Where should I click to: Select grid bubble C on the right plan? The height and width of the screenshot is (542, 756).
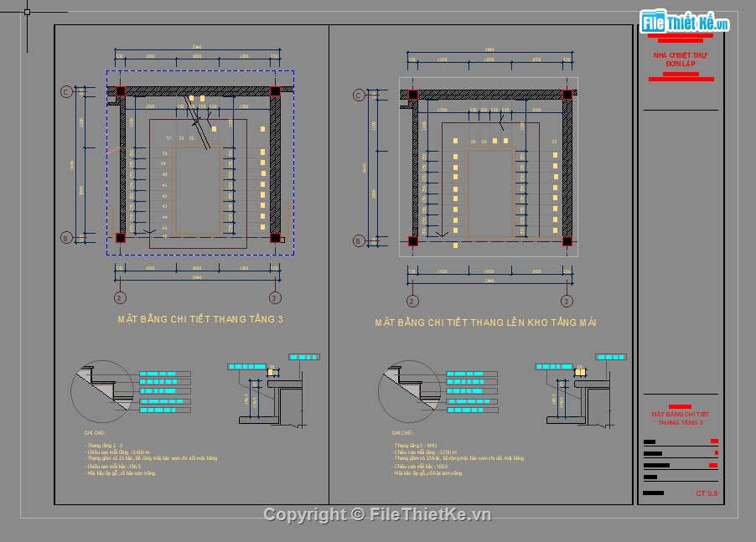click(359, 95)
